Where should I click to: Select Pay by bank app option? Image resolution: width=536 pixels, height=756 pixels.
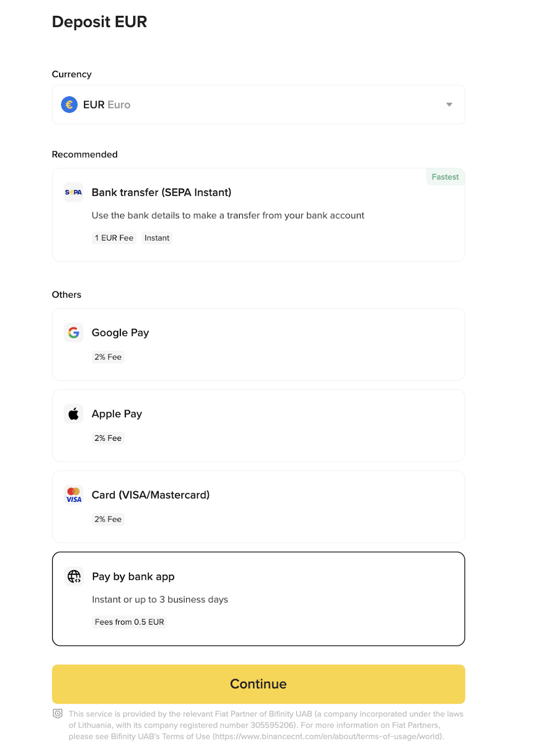(258, 599)
